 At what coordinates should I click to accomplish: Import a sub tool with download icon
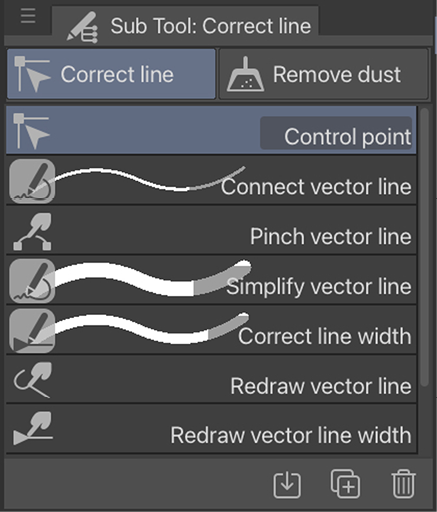point(287,485)
